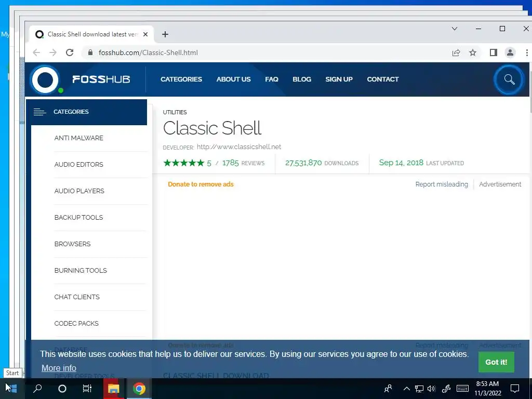This screenshot has height=399, width=532.
Task: Visit the classicshell.net developer link
Action: (x=239, y=147)
